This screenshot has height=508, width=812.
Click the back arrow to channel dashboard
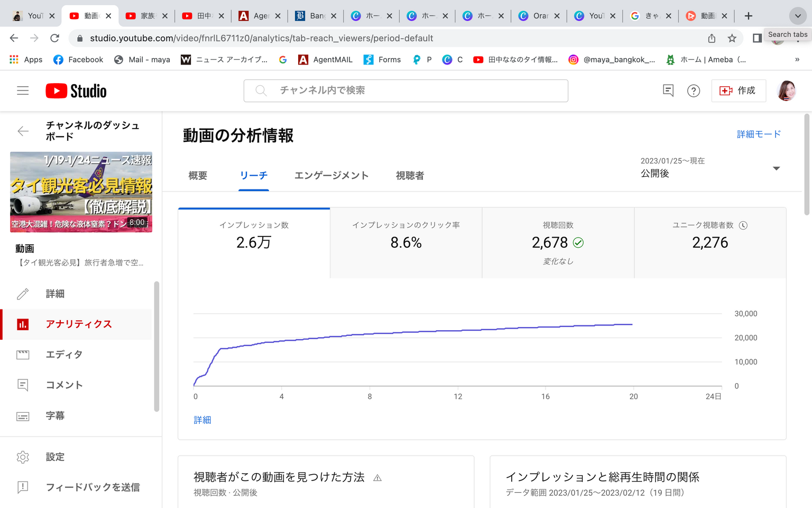coord(23,131)
